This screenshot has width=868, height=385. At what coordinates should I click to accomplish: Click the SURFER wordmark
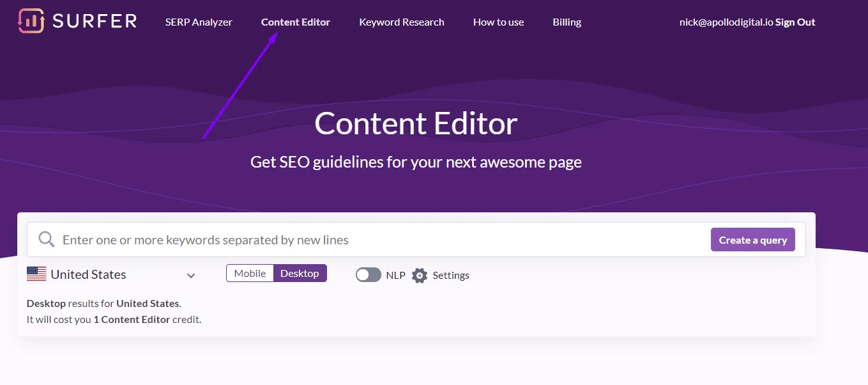pos(95,21)
